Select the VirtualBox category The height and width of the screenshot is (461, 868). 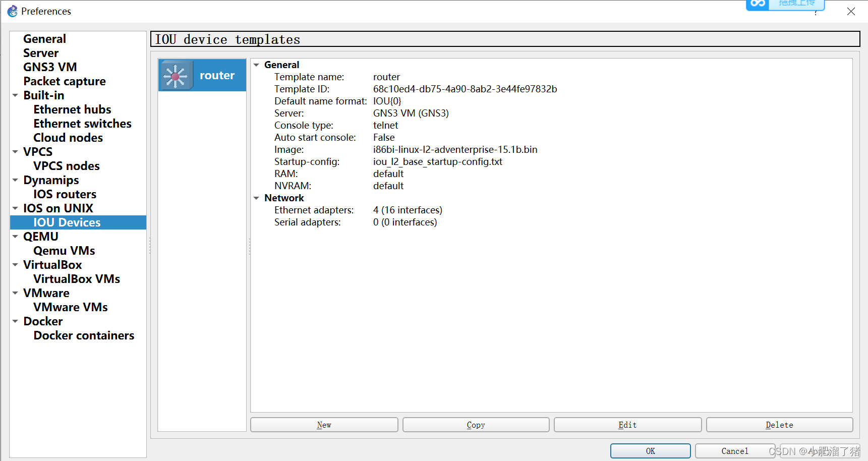(x=52, y=265)
